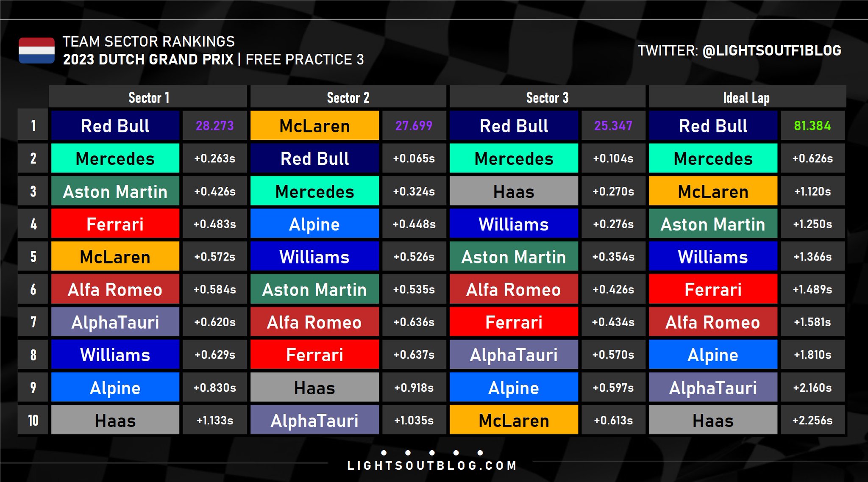Viewport: 868px width, 482px height.
Task: Click the Alpine cell in Ideal Lap column
Action: 713,355
